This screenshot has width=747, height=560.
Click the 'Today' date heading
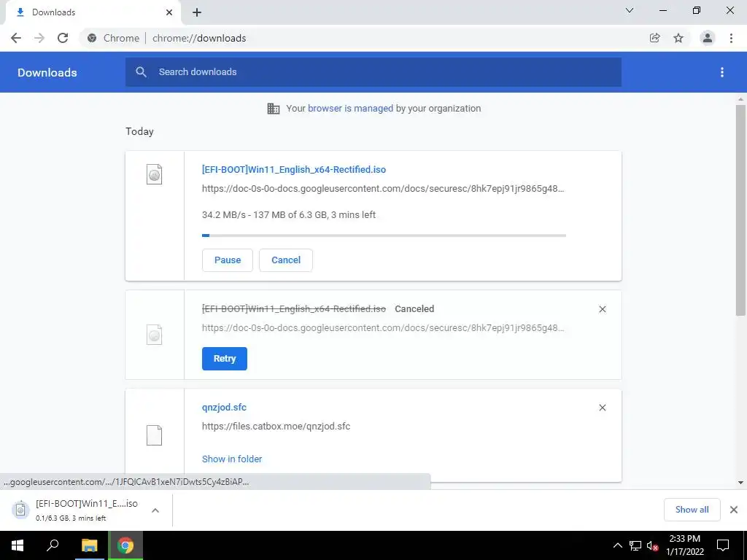pos(139,131)
